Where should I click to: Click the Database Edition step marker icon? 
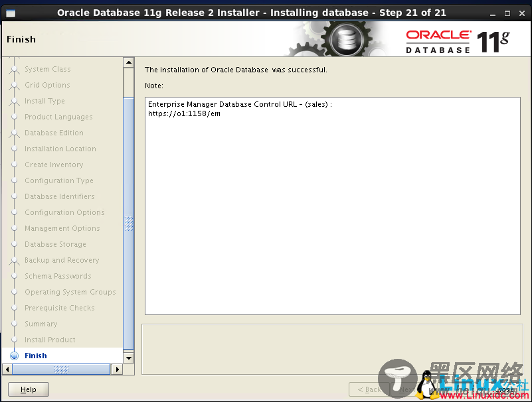coord(14,133)
